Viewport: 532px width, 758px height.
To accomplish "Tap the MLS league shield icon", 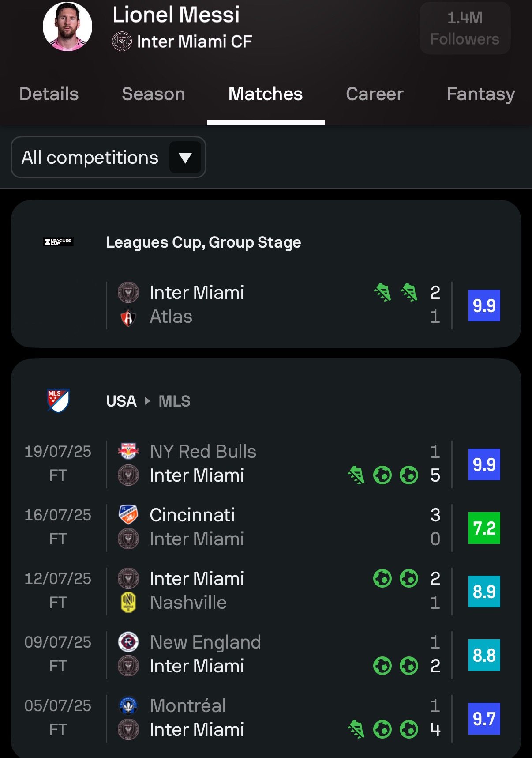I will click(x=58, y=400).
